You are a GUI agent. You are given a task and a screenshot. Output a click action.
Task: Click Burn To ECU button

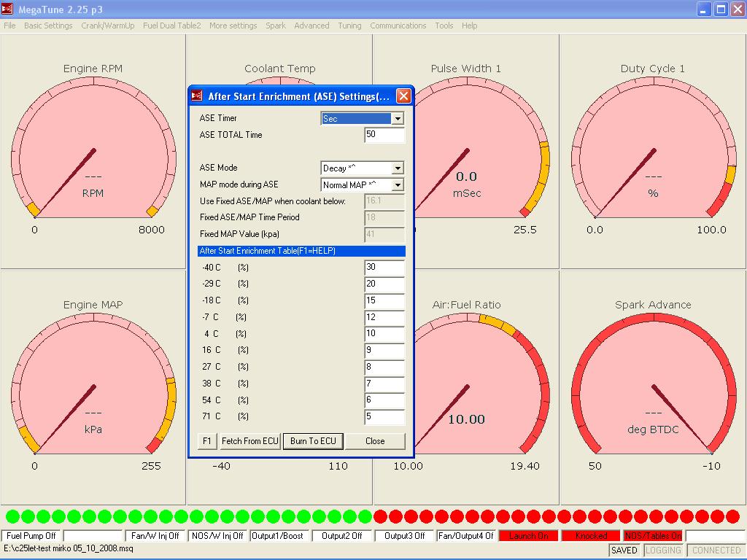tap(313, 441)
